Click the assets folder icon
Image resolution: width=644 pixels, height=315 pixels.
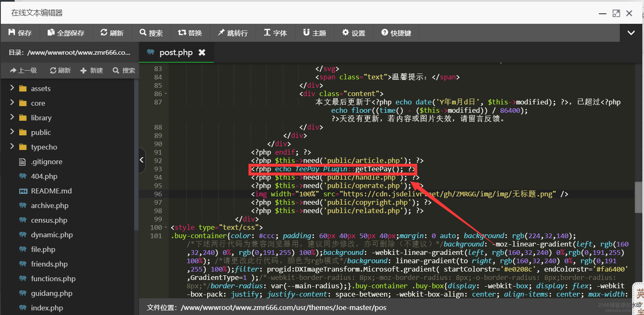pyautogui.click(x=23, y=88)
